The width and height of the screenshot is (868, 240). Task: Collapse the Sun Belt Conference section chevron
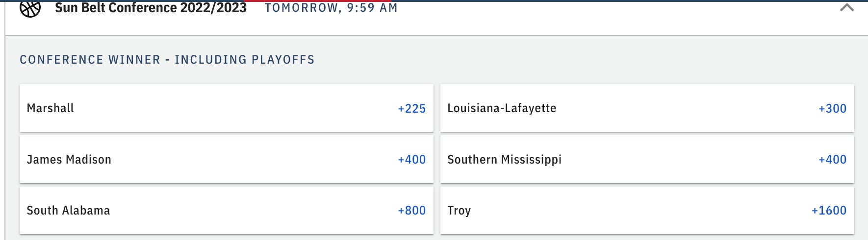pos(846,7)
